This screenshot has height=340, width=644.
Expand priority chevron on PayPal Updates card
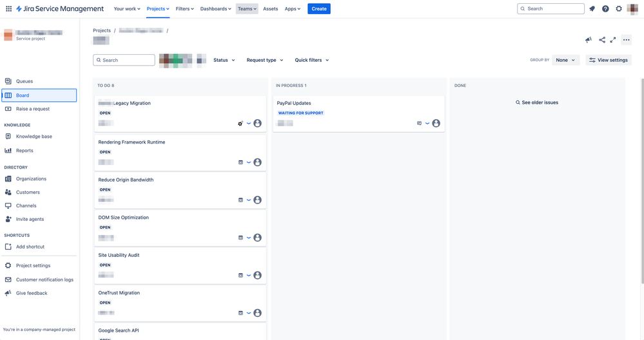(x=427, y=123)
